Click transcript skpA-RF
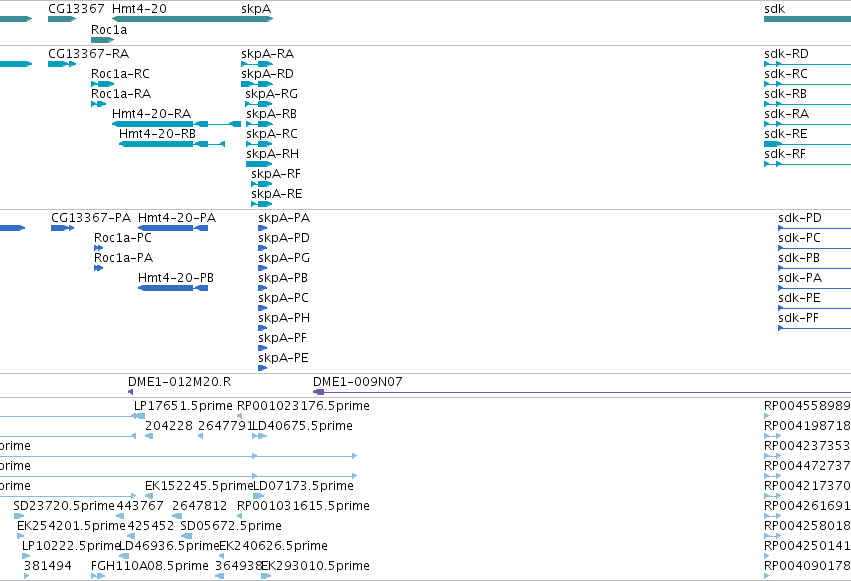This screenshot has width=851, height=581. 276,174
